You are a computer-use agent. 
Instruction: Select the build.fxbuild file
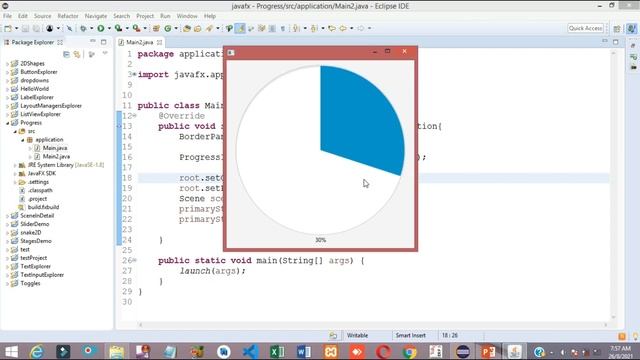tap(43, 207)
